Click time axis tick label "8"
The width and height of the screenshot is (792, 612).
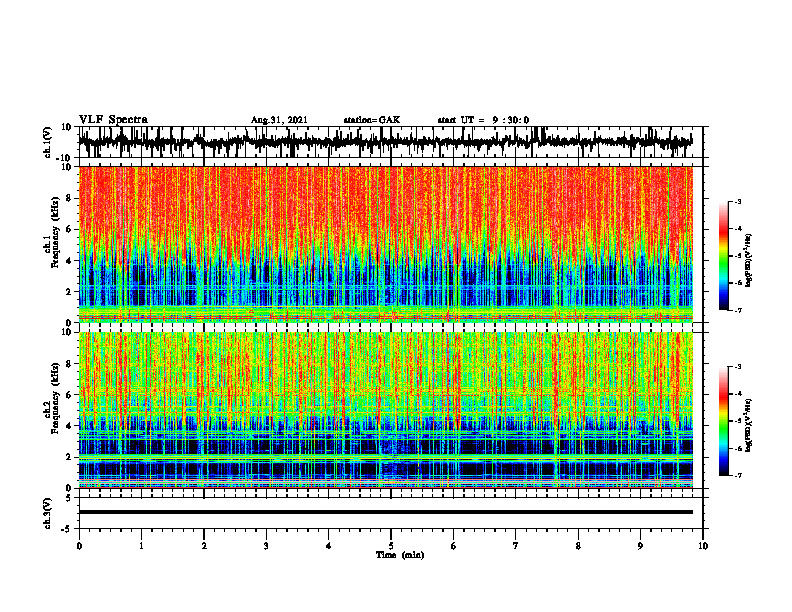point(578,546)
